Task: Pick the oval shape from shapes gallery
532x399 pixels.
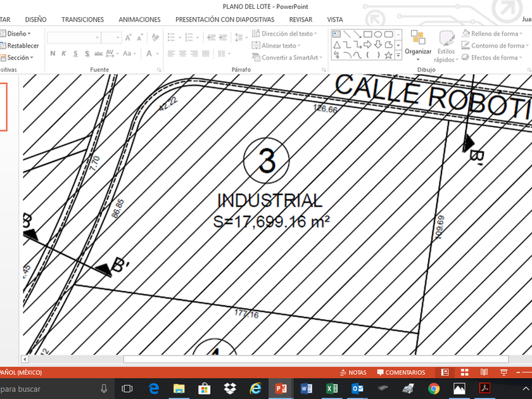Action: [378, 34]
